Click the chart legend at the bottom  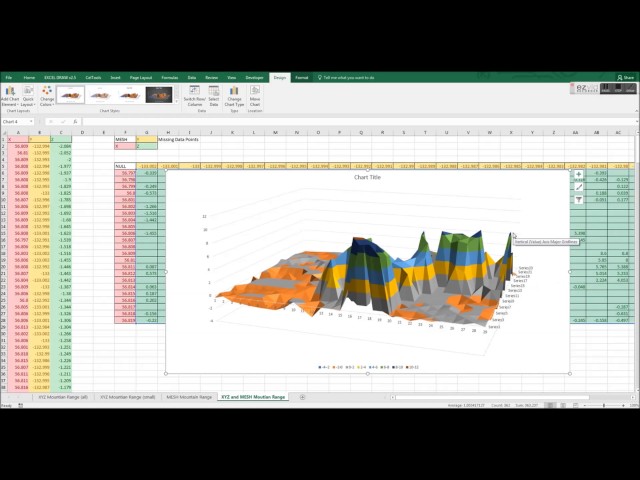click(368, 367)
